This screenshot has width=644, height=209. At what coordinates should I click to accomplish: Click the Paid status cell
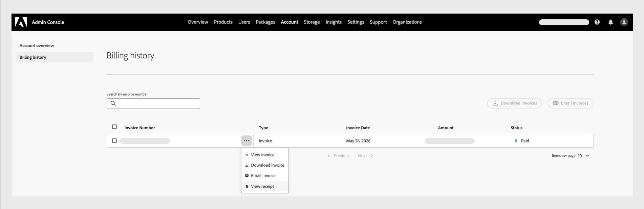pyautogui.click(x=522, y=141)
